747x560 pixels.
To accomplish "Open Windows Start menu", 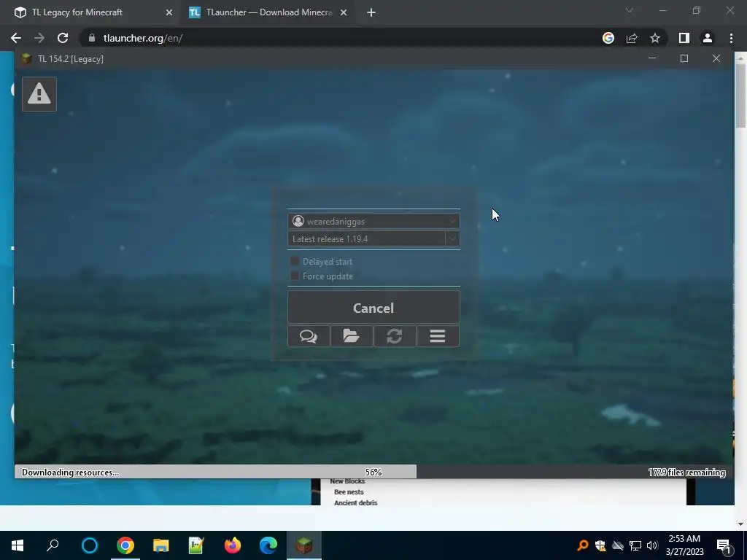I will point(18,545).
